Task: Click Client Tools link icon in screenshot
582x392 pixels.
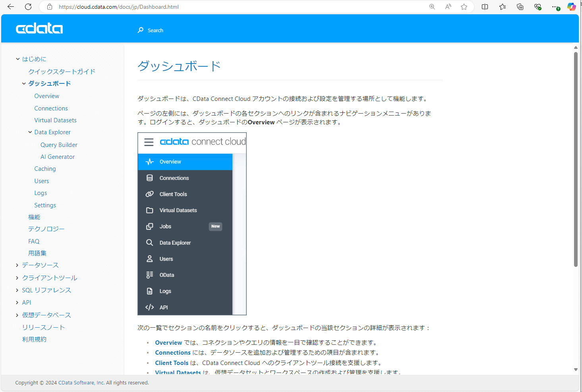Action: [150, 194]
